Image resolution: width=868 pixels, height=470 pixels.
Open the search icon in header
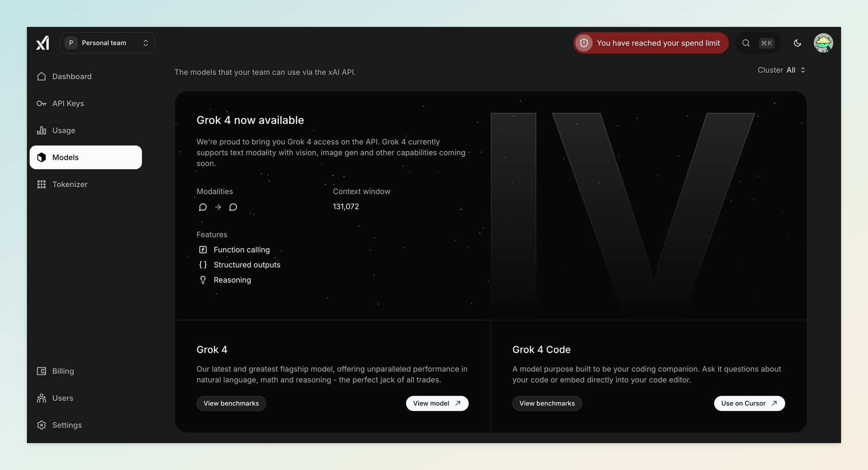[746, 43]
